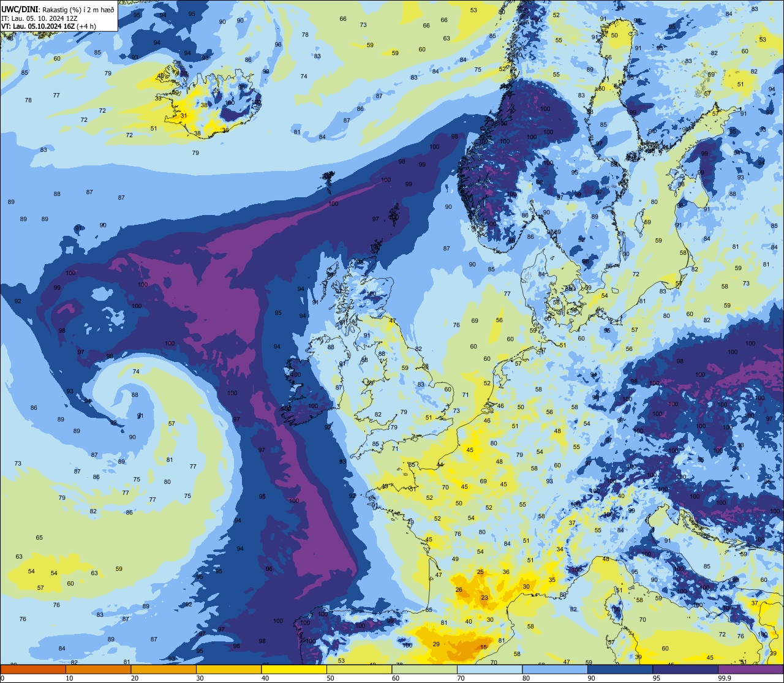Image resolution: width=784 pixels, height=683 pixels.
Task: Click the map value '33' over western Iceland
Action: click(x=158, y=98)
